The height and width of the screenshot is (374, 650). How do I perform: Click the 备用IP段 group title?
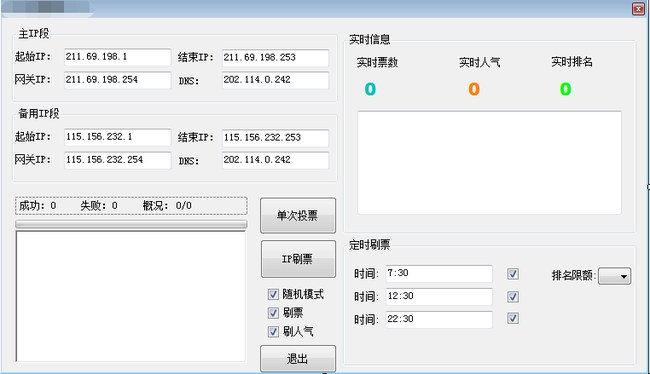click(39, 114)
